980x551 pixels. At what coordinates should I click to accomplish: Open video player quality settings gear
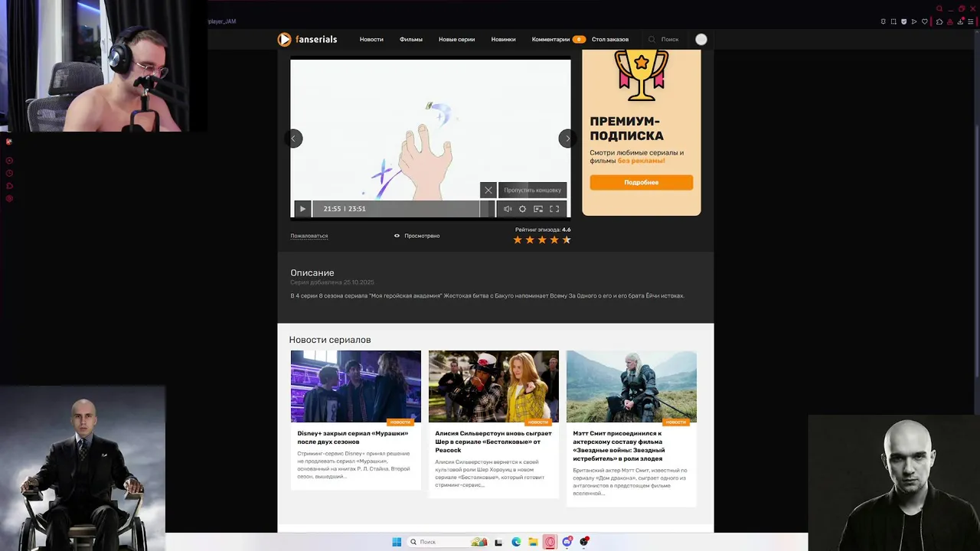[x=523, y=209]
